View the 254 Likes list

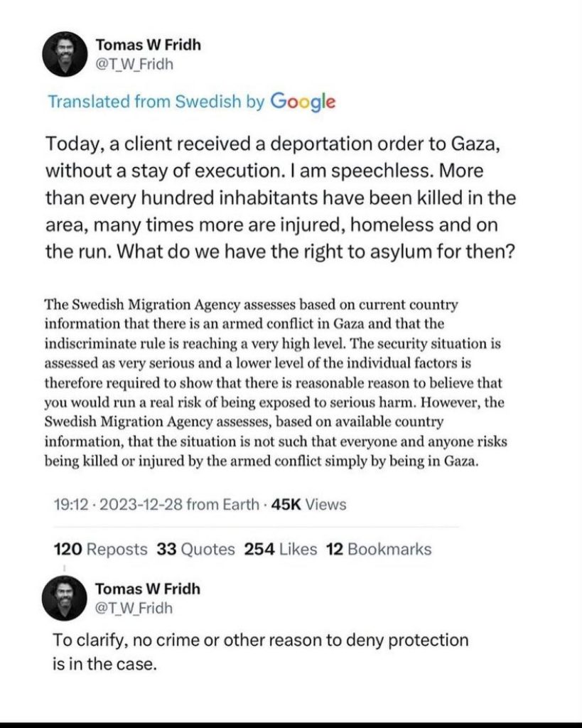(x=281, y=549)
